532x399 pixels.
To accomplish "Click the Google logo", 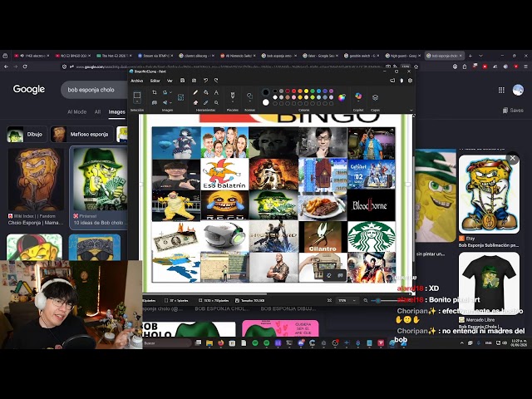I will (x=29, y=89).
